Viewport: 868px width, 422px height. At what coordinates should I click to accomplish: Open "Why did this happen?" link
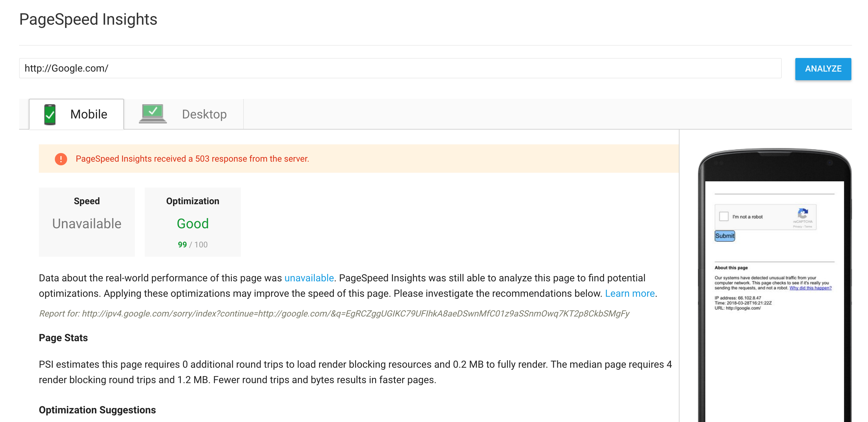tap(810, 288)
